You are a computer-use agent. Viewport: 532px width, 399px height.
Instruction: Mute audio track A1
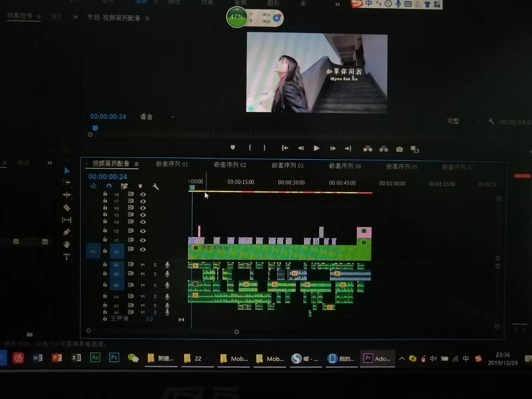143,265
